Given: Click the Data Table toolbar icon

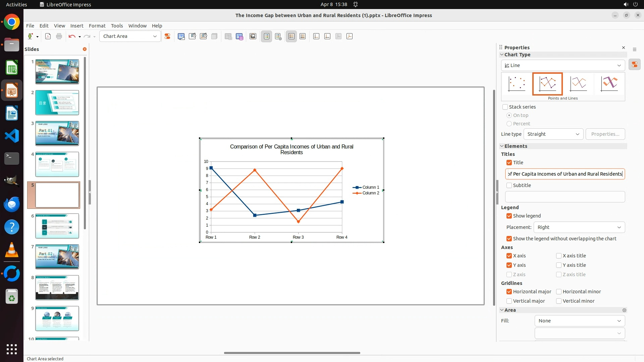Looking at the screenshot, I should (239, 36).
